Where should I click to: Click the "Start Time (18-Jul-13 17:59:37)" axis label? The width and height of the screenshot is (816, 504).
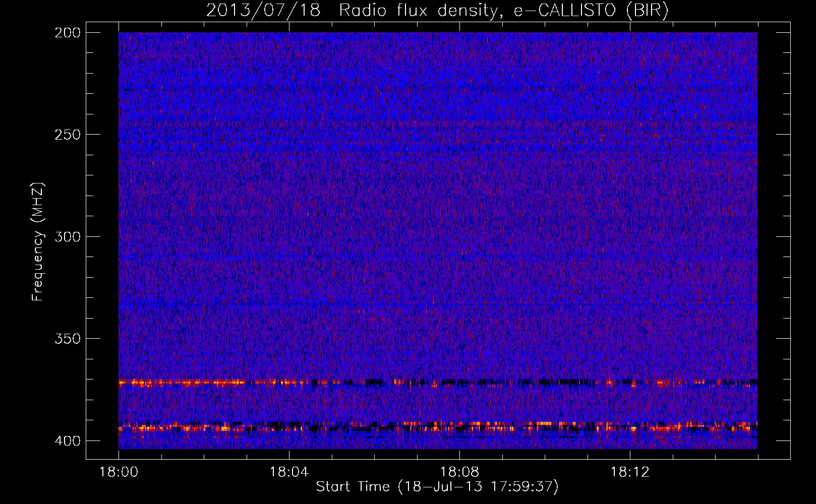437,487
